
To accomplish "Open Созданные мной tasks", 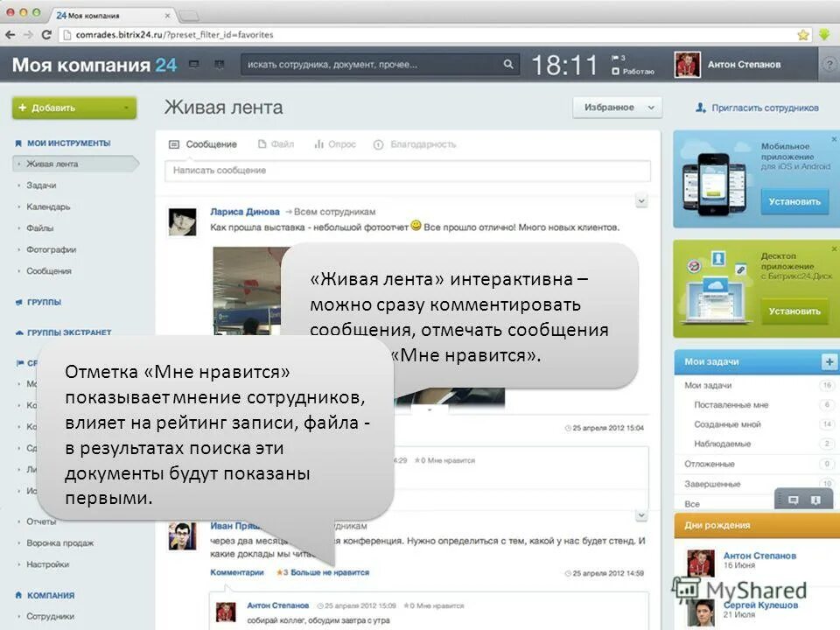I will [727, 424].
